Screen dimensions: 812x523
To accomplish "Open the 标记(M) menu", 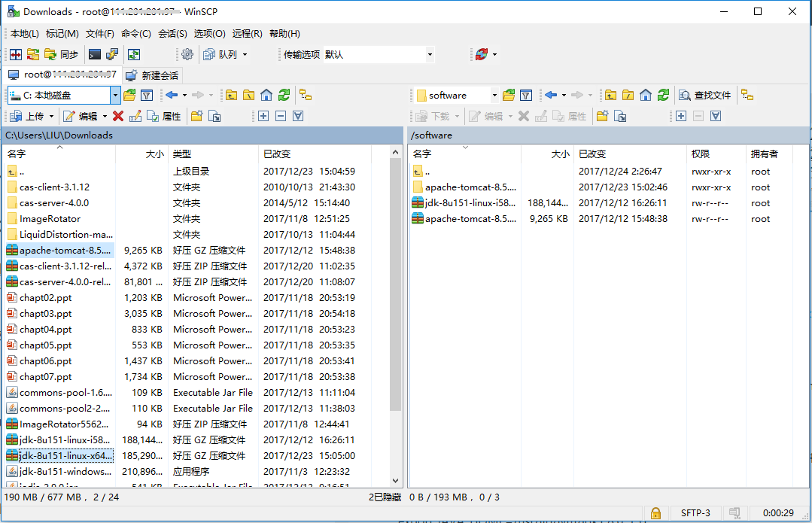I will pos(62,34).
